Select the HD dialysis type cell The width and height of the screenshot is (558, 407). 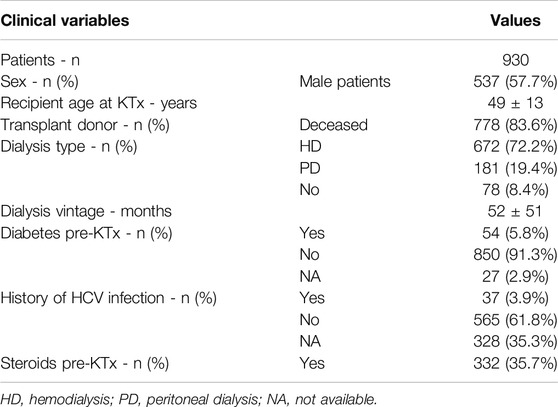tap(310, 147)
